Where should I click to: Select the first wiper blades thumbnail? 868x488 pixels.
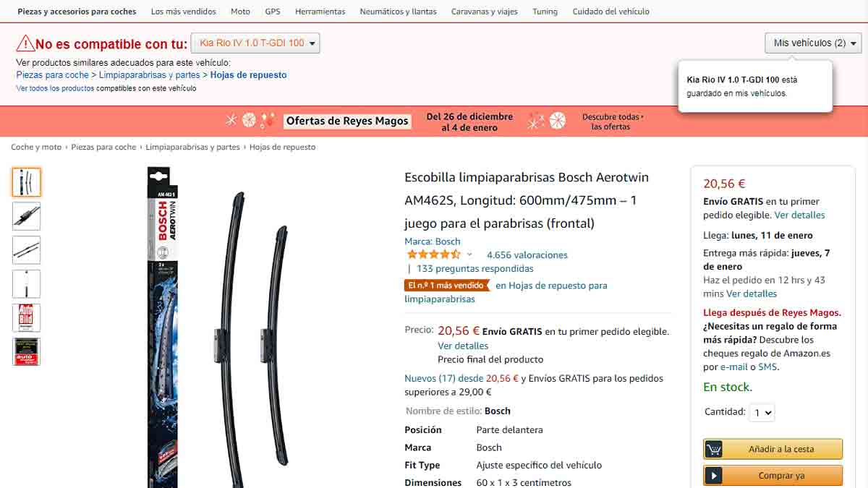27,182
